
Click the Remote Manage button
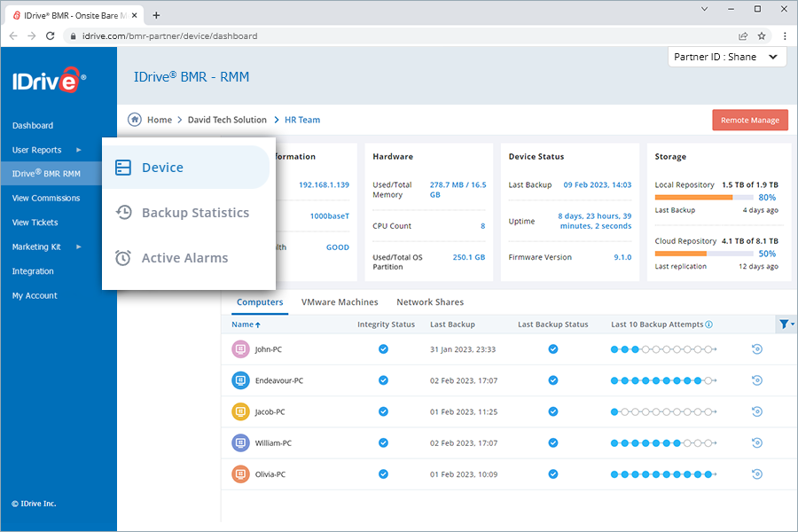(750, 121)
